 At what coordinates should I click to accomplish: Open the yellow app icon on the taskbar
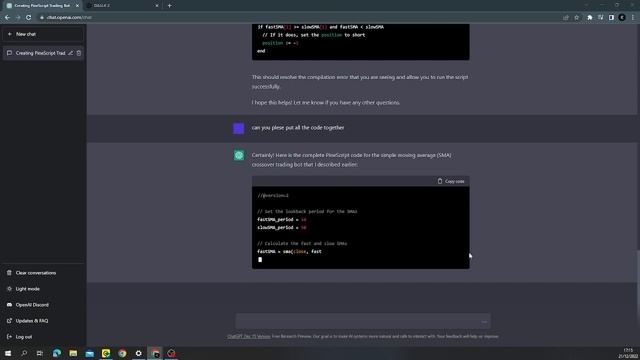(x=106, y=353)
